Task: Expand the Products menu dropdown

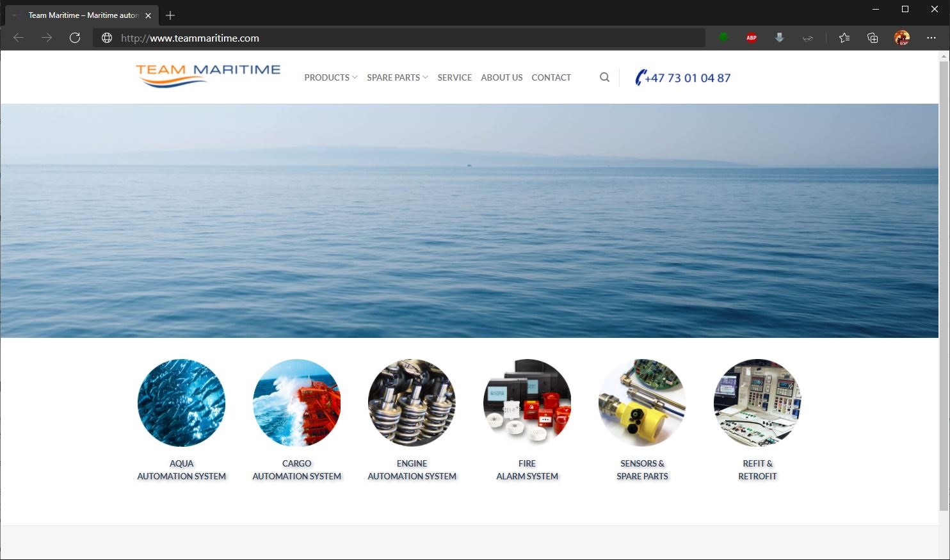Action: click(331, 77)
